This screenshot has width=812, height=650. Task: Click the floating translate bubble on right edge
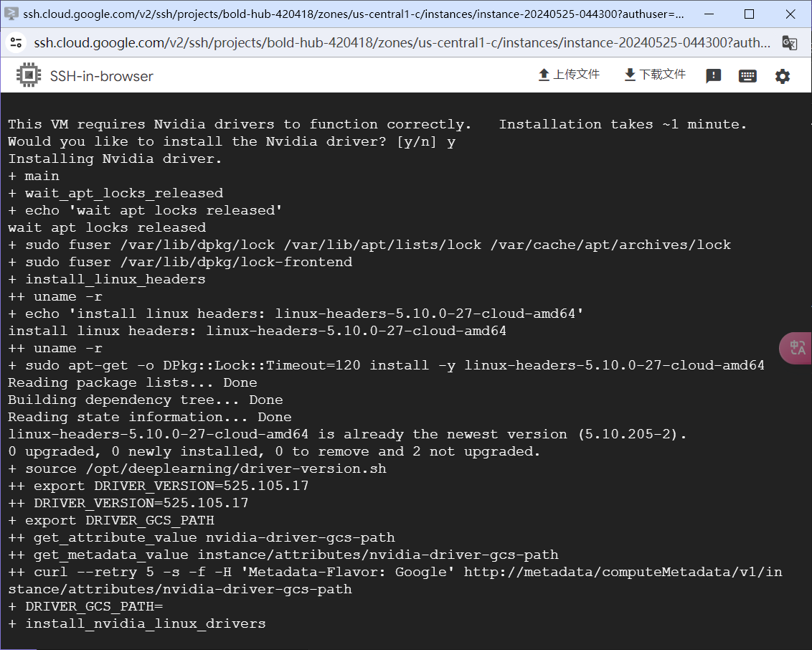click(x=796, y=348)
